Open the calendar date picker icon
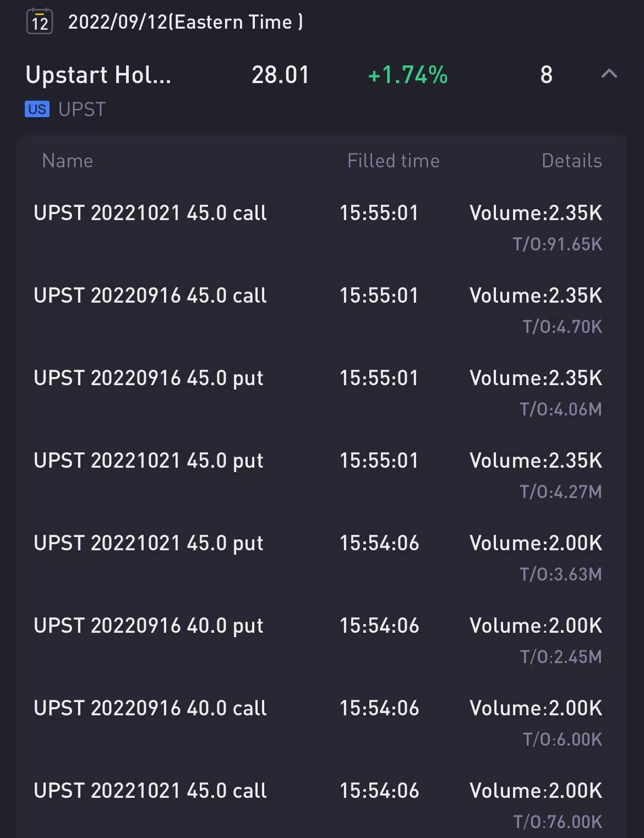This screenshot has height=838, width=644. [x=40, y=21]
